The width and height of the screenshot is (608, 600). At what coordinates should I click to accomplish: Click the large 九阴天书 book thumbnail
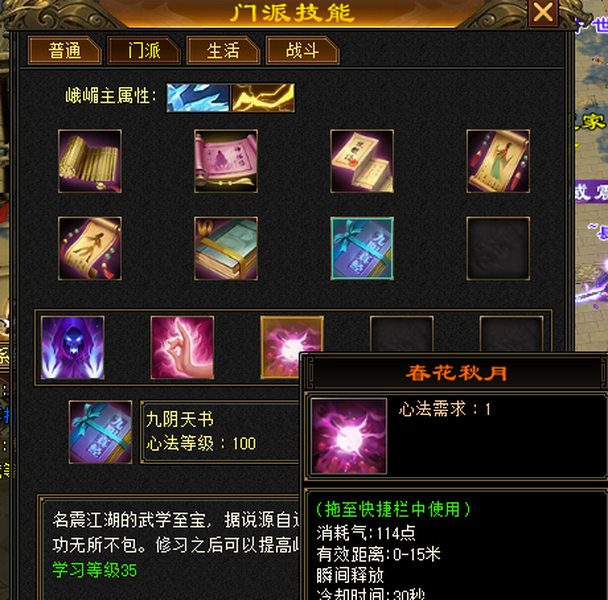click(100, 432)
